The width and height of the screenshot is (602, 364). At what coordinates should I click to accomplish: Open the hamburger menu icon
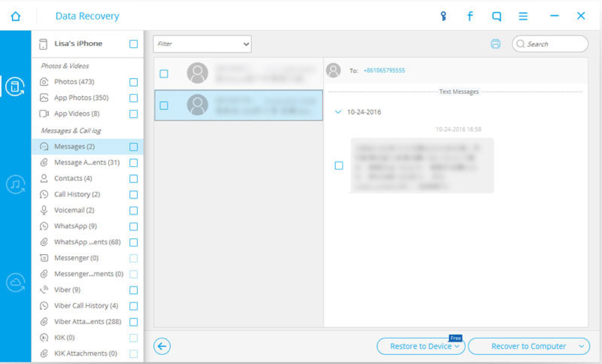coord(523,16)
